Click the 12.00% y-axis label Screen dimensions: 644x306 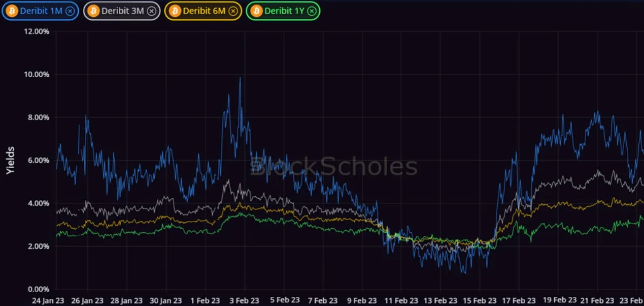[x=37, y=31]
